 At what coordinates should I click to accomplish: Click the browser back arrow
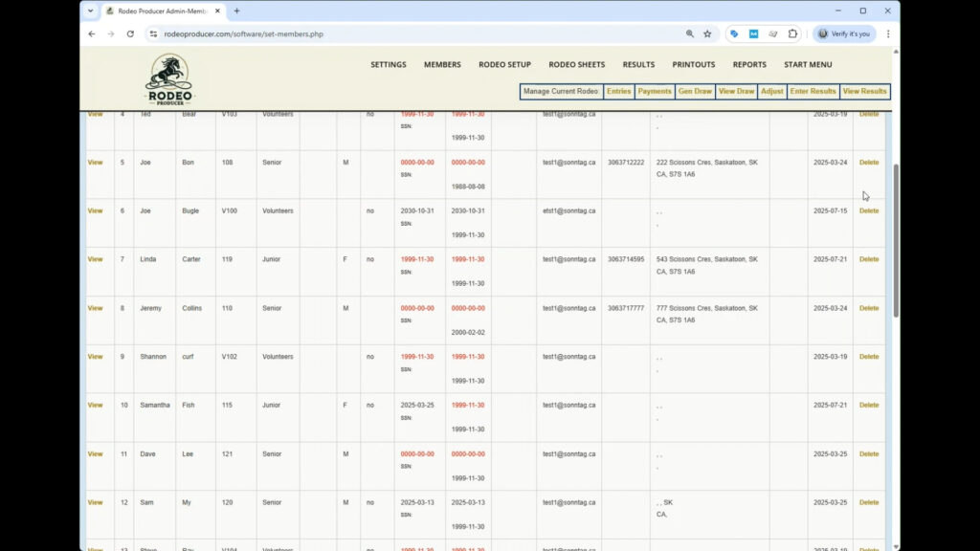pyautogui.click(x=92, y=33)
